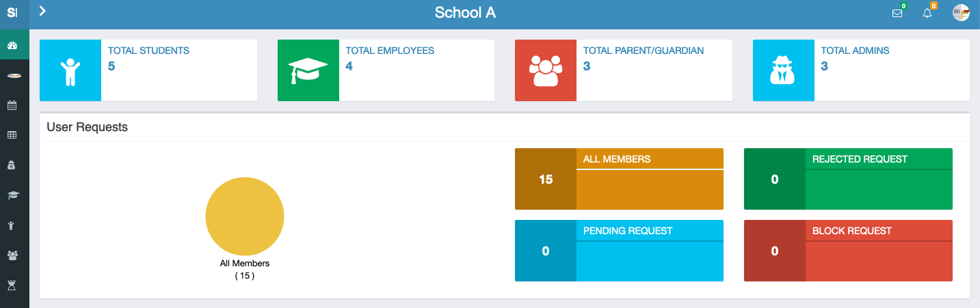Click the single person sidebar icon
This screenshot has height=308, width=980.
click(12, 225)
